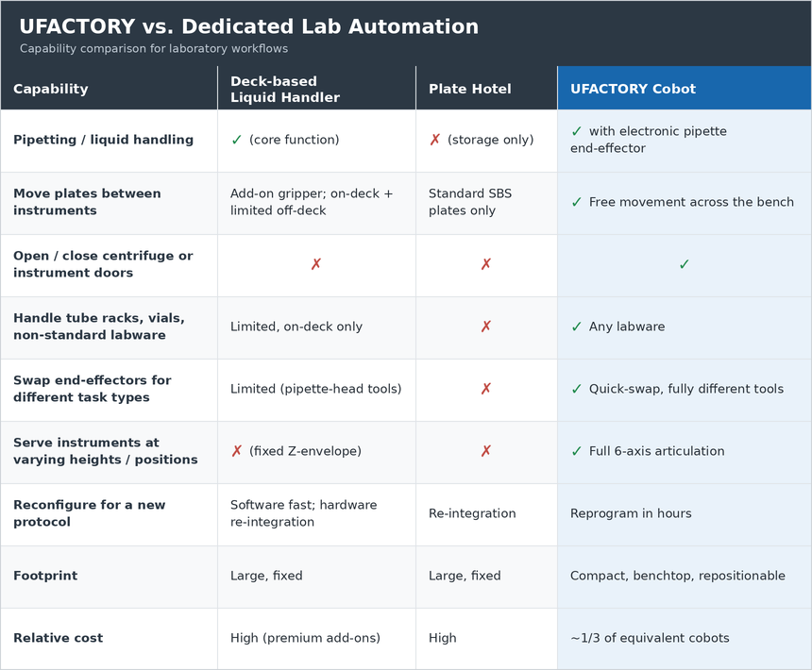
Task: Click the check mark beside 'Any labware'
Action: click(x=576, y=327)
